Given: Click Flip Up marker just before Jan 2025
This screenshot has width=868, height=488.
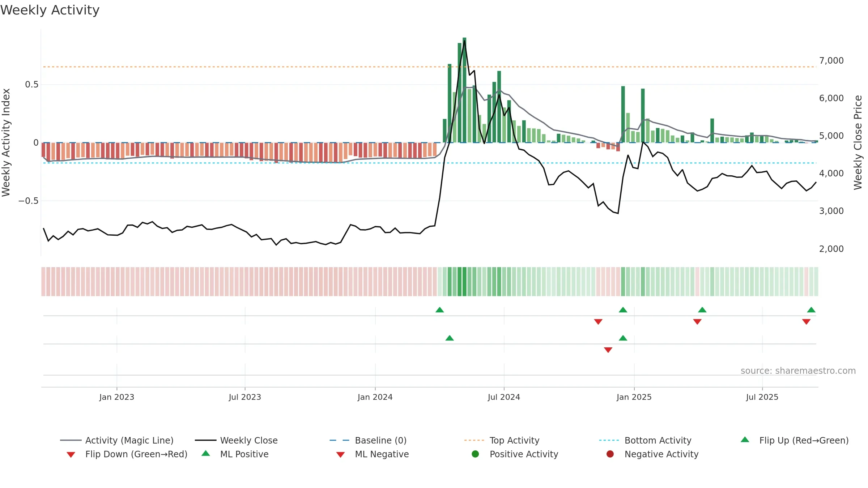Looking at the screenshot, I should (623, 310).
